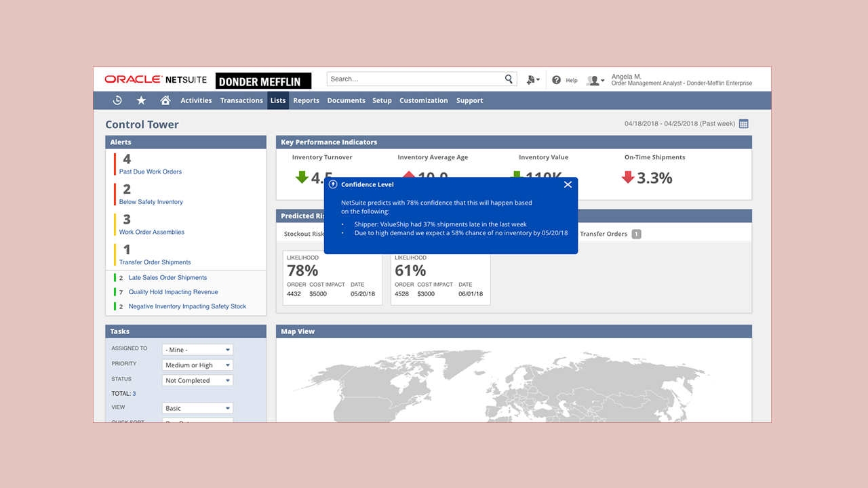Open the Assigned To dropdown
Viewport: 868px width, 488px height.
(197, 350)
